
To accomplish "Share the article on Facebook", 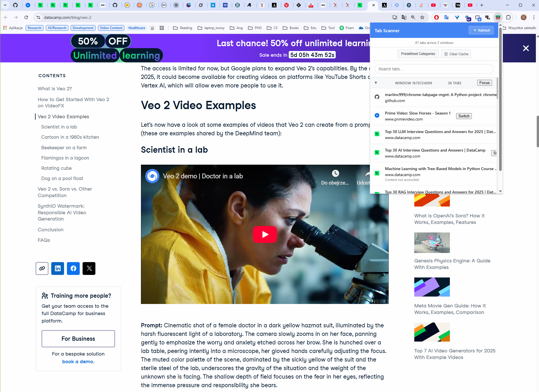I will 73,268.
